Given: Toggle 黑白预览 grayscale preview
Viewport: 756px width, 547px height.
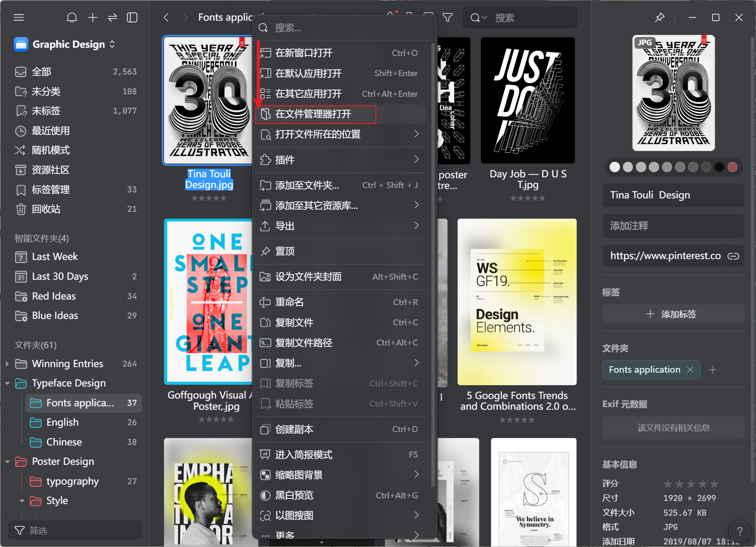Looking at the screenshot, I should [341, 495].
